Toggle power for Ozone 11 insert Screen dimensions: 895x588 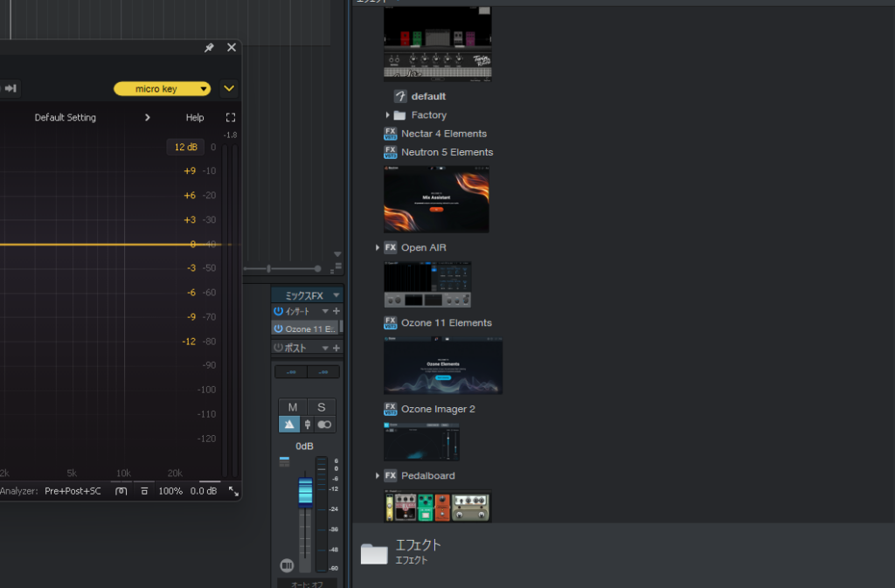click(x=278, y=329)
